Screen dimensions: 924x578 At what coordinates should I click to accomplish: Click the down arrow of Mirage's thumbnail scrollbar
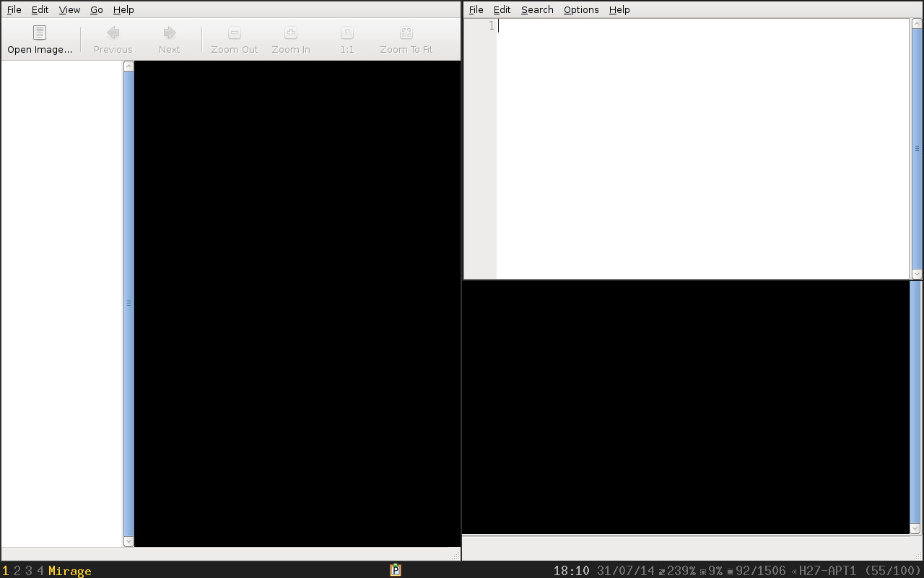tap(128, 541)
